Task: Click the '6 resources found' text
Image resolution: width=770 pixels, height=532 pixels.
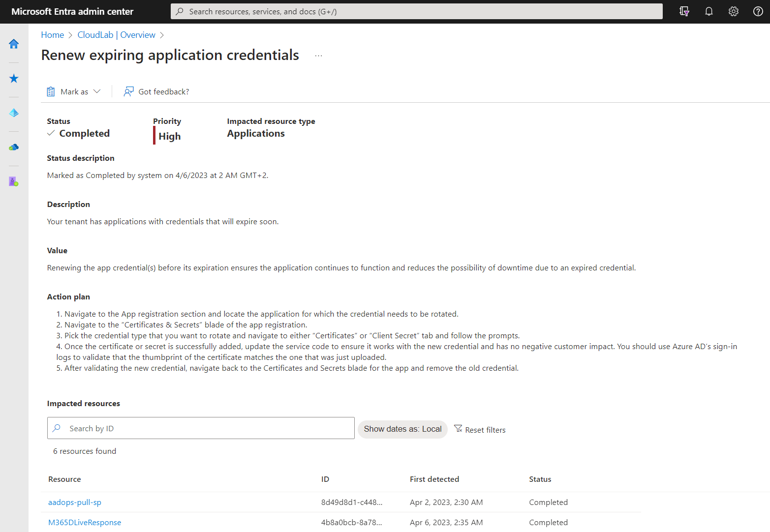Action: point(85,451)
